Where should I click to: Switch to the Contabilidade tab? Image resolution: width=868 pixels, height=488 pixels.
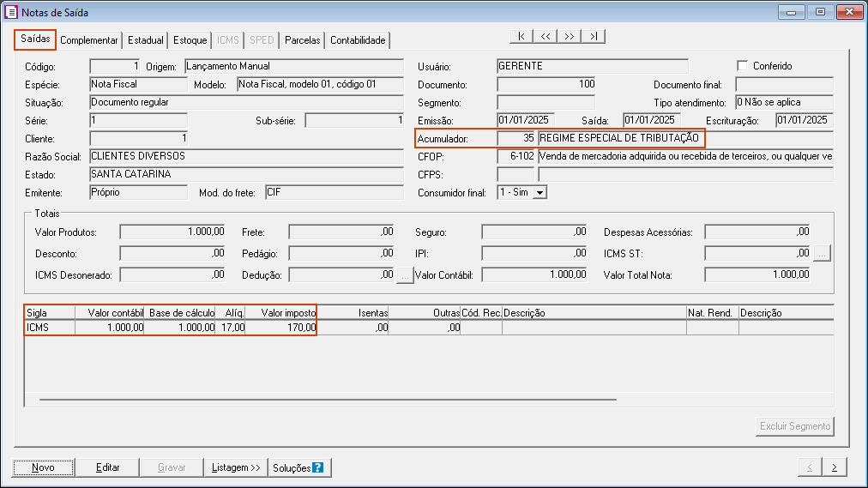tap(358, 40)
